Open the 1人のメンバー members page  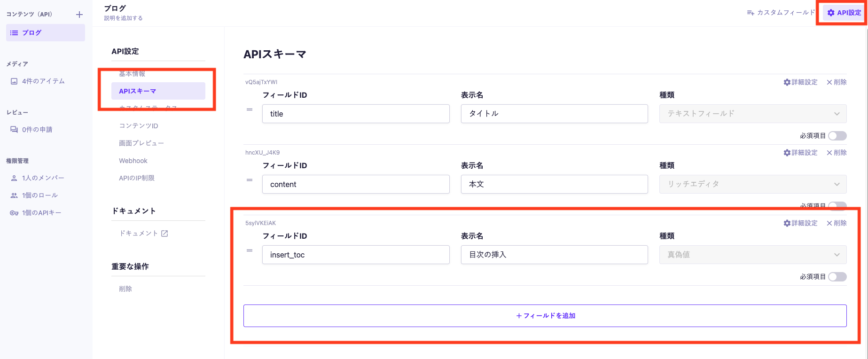[x=43, y=178]
